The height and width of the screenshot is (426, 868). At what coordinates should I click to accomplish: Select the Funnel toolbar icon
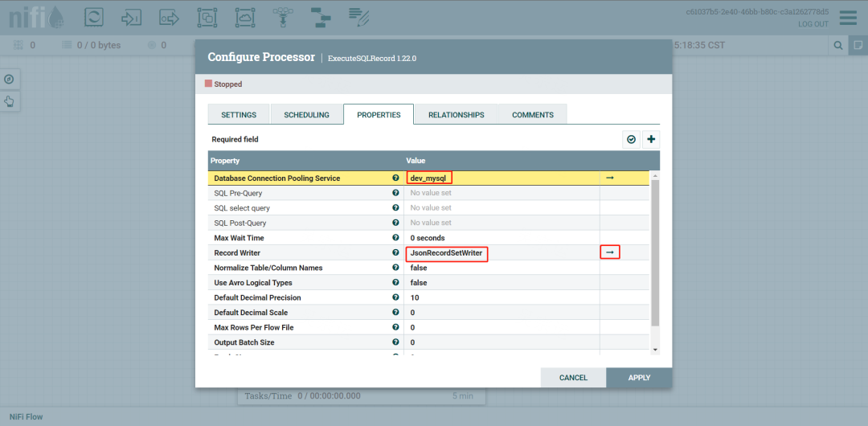pos(283,18)
